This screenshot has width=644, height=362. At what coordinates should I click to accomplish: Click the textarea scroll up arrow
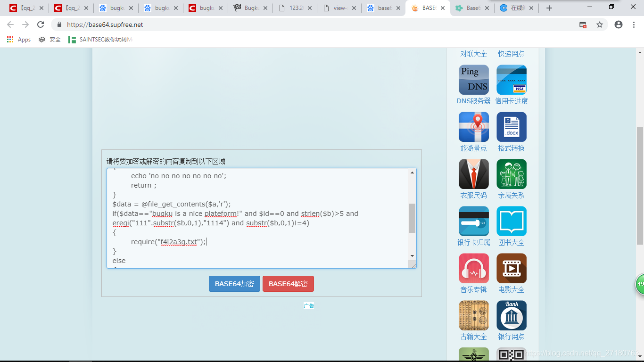(413, 173)
